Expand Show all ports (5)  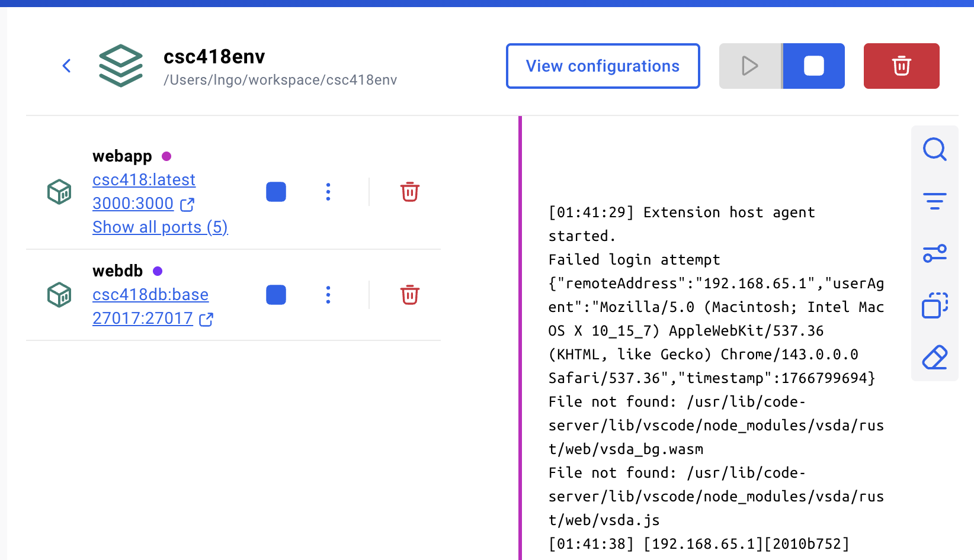click(x=160, y=227)
